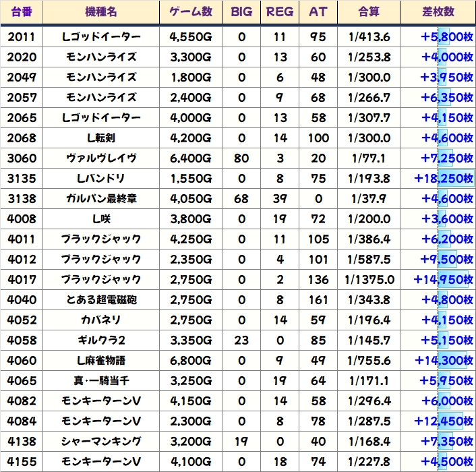Select machine number 2011 cell

(22, 37)
